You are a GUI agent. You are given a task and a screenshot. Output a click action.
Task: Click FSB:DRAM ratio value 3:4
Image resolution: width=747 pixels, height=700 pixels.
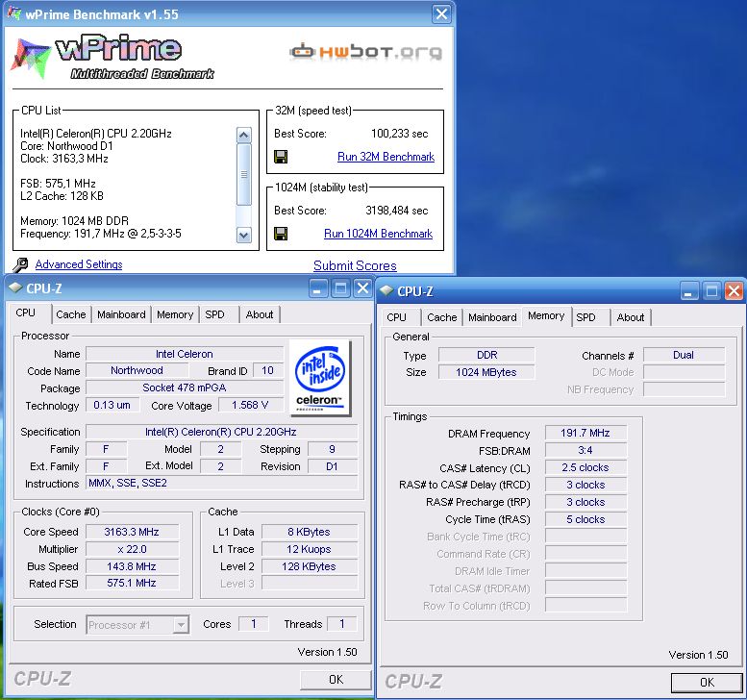coord(585,450)
